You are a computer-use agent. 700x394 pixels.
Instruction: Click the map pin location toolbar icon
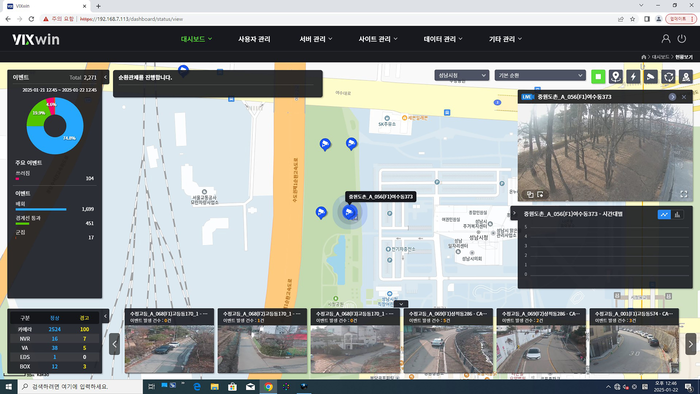[x=616, y=76]
